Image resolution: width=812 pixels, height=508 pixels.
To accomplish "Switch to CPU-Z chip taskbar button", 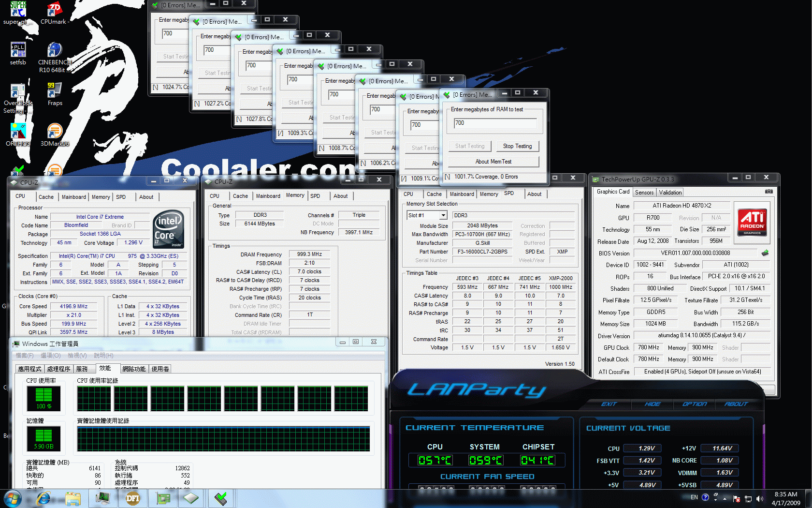I will pos(191,498).
